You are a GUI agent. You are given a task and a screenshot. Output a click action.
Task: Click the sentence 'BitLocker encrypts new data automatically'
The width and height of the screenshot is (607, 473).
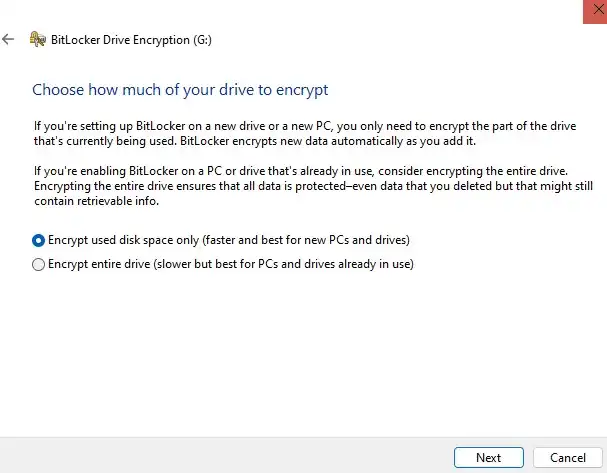(x=328, y=141)
